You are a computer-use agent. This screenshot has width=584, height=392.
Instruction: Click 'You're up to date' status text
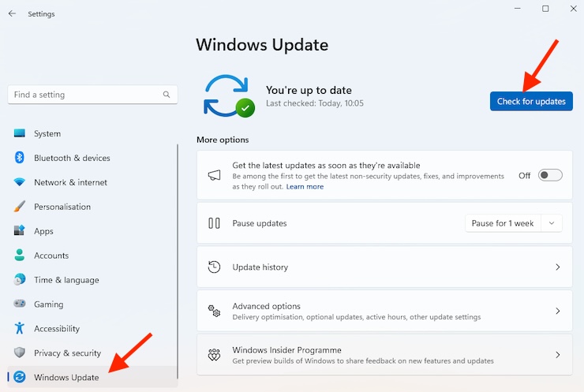click(x=309, y=90)
